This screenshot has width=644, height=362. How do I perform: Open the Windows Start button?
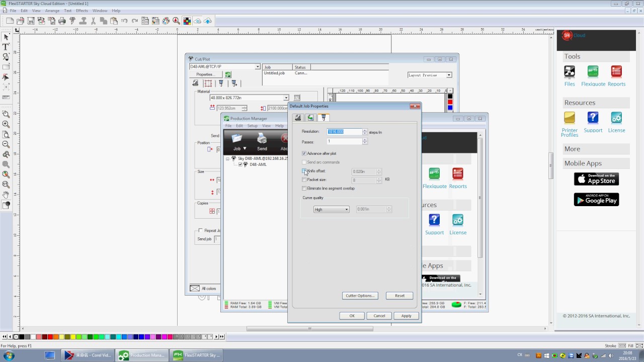coord(9,355)
